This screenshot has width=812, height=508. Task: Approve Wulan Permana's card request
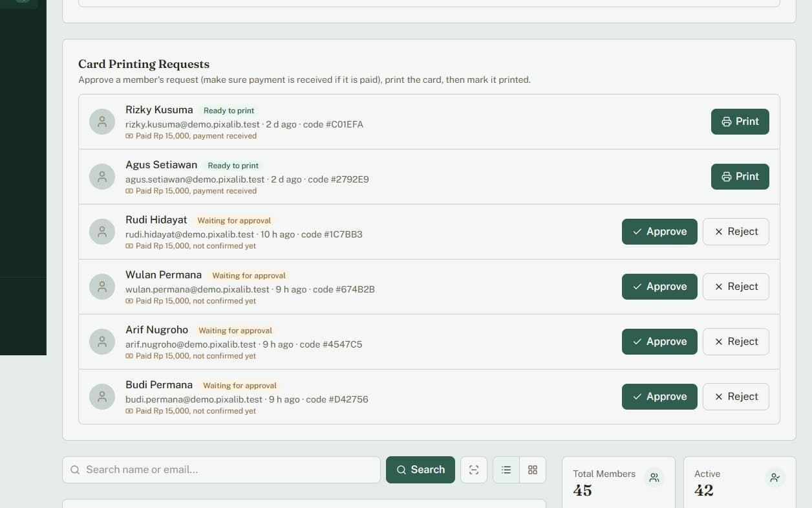tap(659, 287)
